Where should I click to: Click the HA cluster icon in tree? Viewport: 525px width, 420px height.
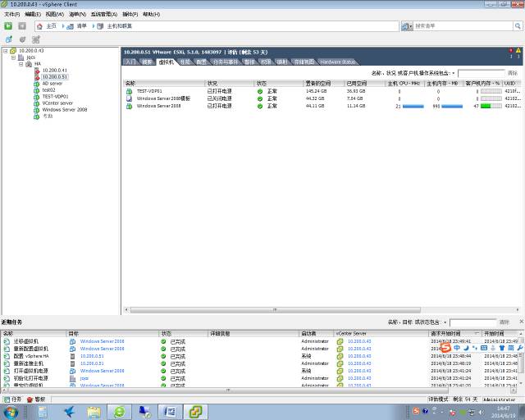pyautogui.click(x=30, y=64)
